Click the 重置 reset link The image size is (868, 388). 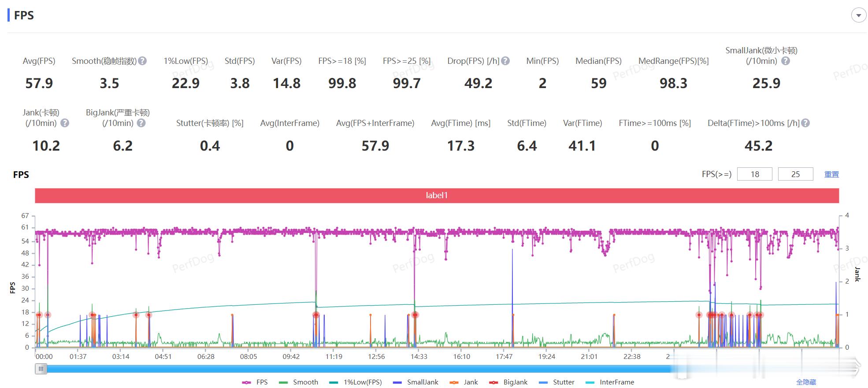click(x=831, y=174)
